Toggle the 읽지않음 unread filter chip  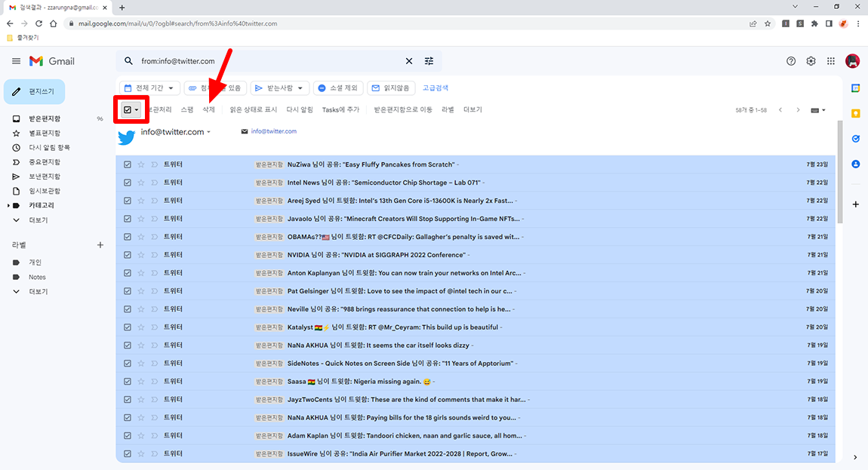391,88
